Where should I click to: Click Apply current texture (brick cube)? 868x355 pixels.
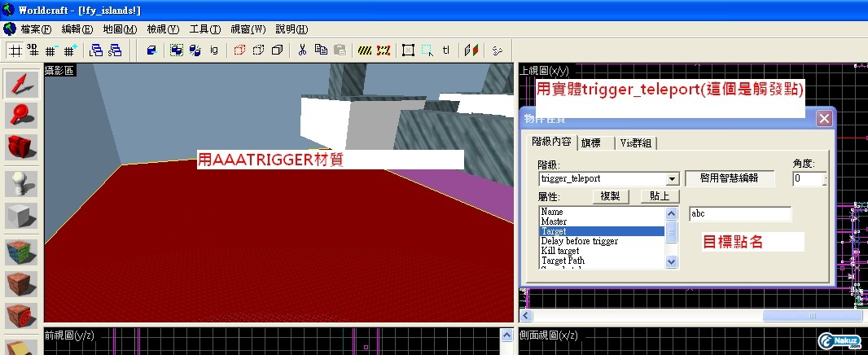pos(22,284)
